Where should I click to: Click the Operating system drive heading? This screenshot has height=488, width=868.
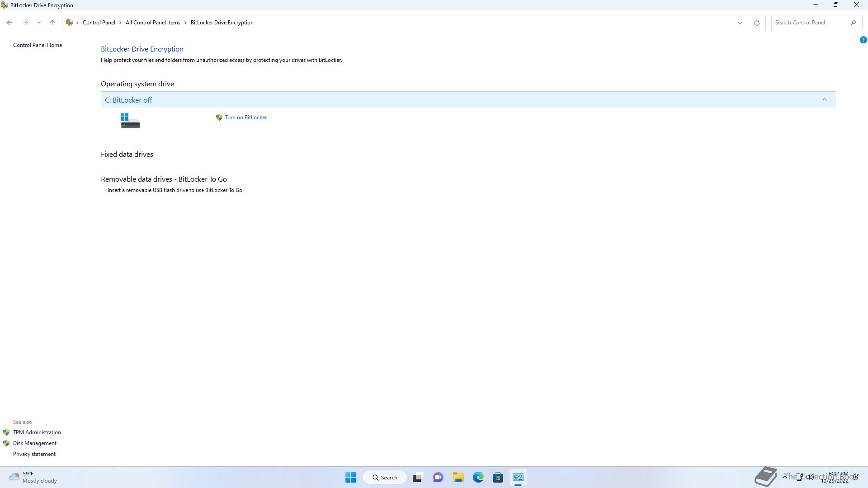point(137,84)
